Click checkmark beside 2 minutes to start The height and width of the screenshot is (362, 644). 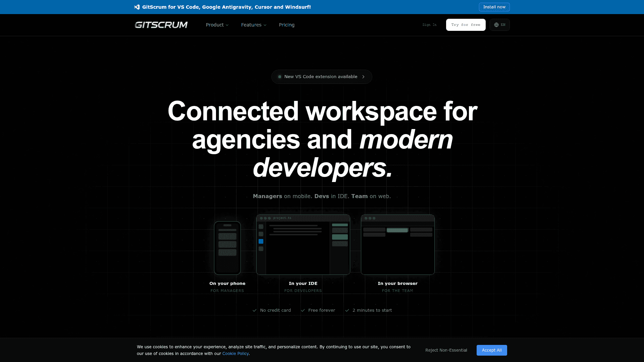coord(347,310)
